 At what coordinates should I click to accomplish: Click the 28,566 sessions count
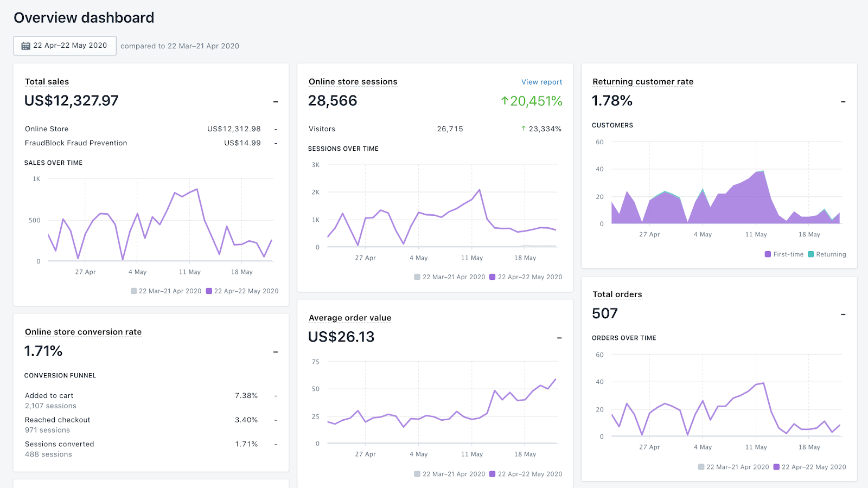tap(333, 101)
